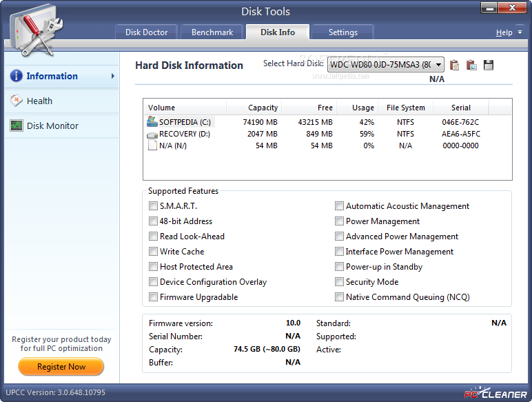This screenshot has height=402, width=532.
Task: Click the 74190 MB capacity cell
Action: [260, 122]
